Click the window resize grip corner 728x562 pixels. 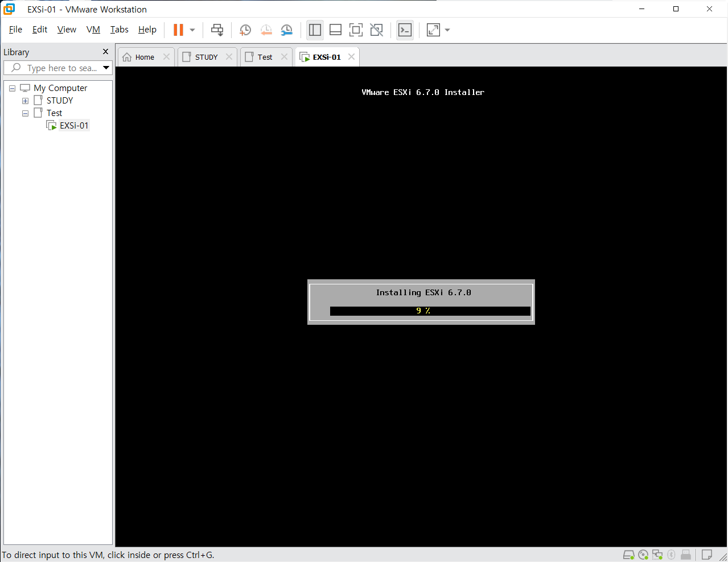723,557
